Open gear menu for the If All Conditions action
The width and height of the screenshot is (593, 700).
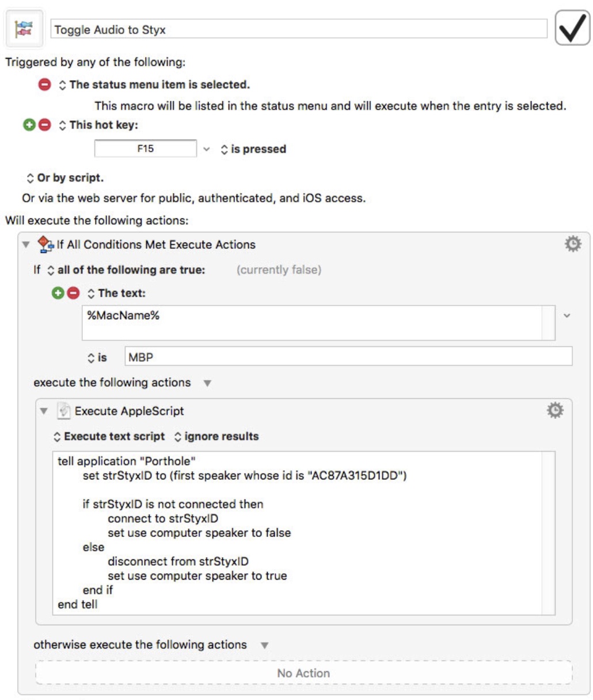pos(573,244)
